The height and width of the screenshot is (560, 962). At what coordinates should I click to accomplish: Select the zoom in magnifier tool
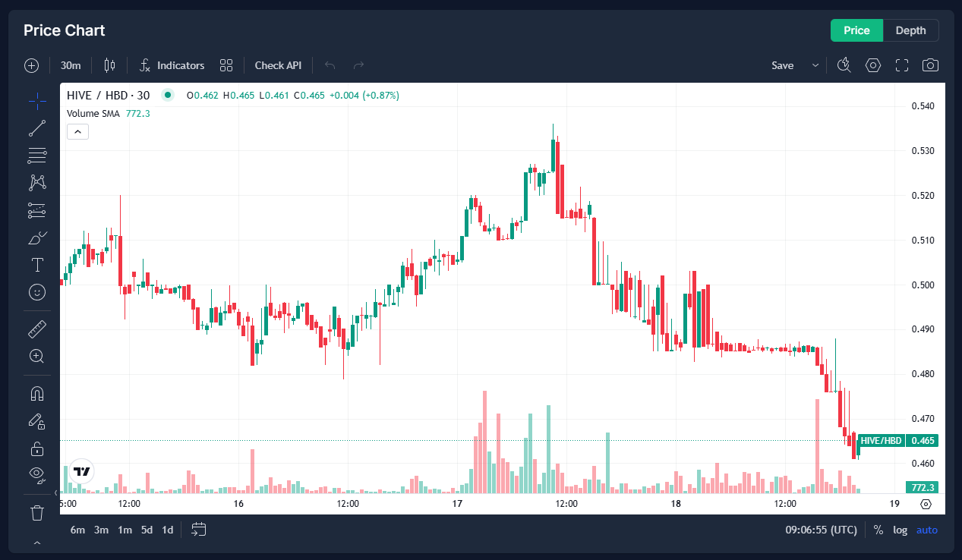[37, 356]
